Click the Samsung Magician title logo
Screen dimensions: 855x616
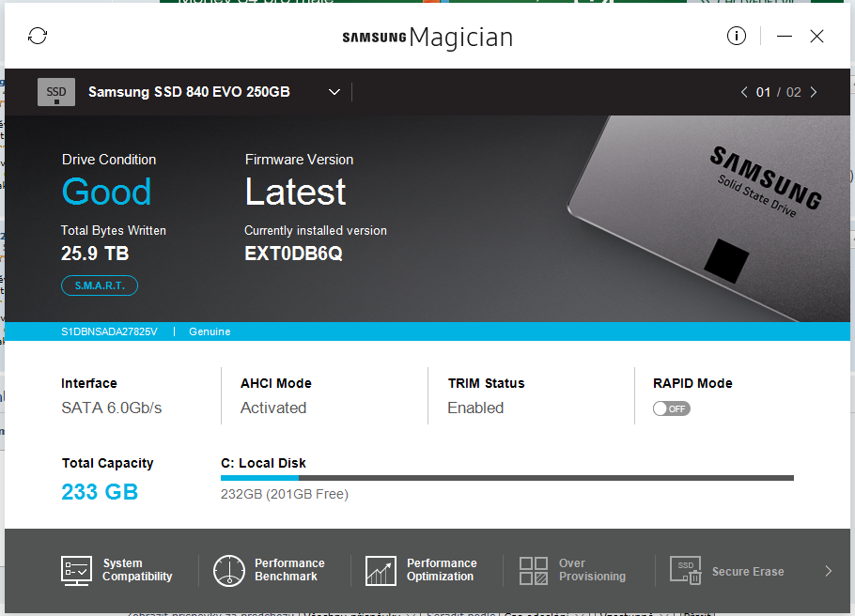click(x=427, y=37)
